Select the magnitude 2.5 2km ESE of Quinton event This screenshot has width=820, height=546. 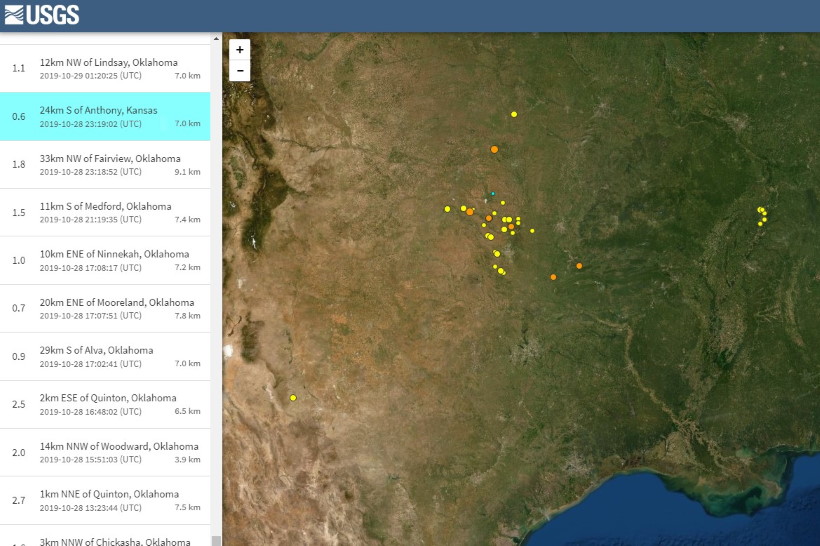pyautogui.click(x=108, y=404)
